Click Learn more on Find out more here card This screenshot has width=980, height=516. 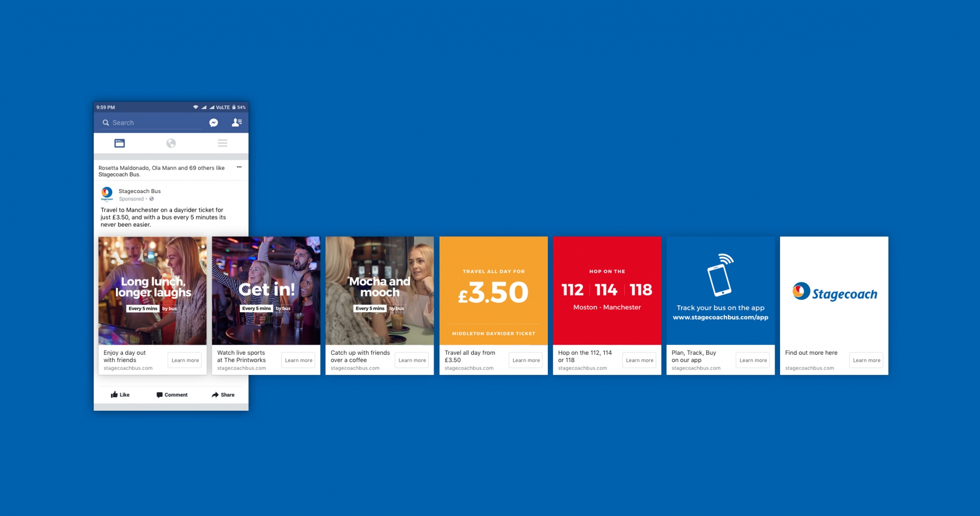(x=866, y=360)
